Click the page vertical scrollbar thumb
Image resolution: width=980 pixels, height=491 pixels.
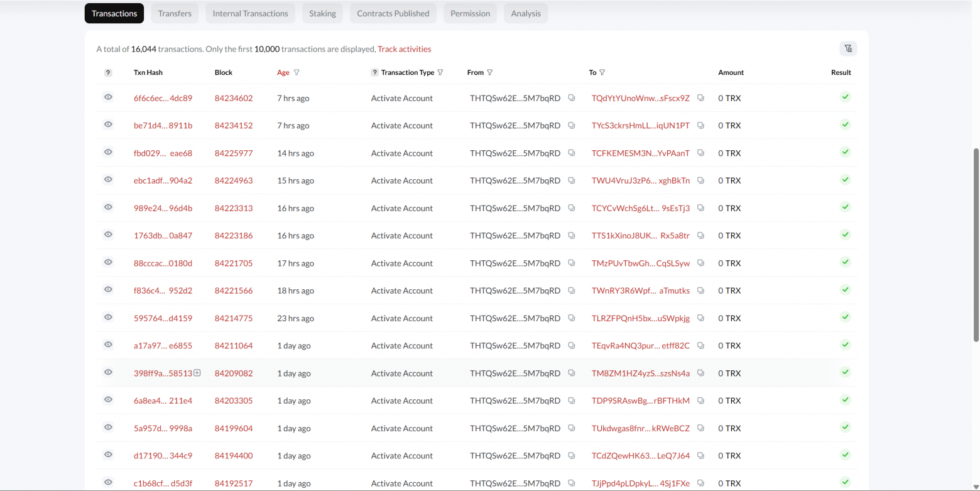coord(976,245)
